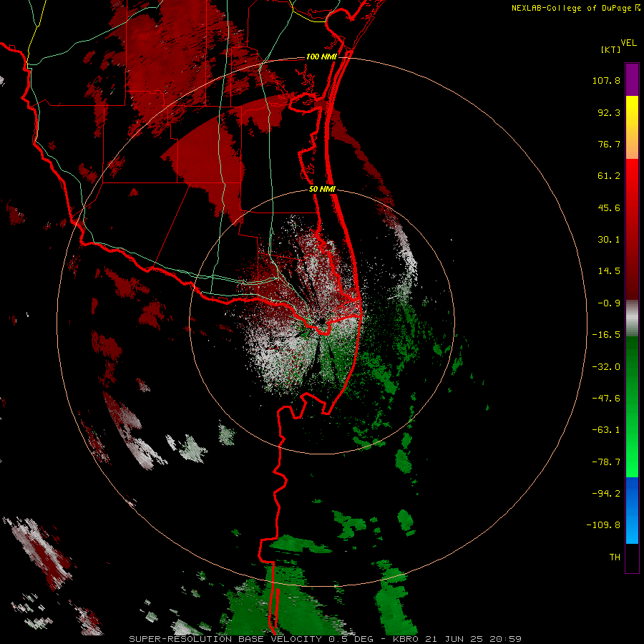
Task: Click the -78.7 velocity scale value
Action: [x=606, y=462]
